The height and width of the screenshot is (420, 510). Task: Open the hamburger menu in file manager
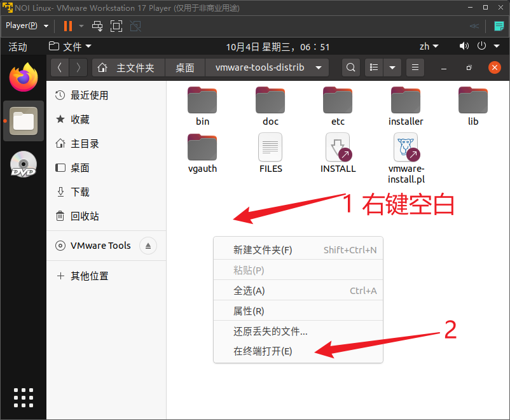click(x=415, y=67)
